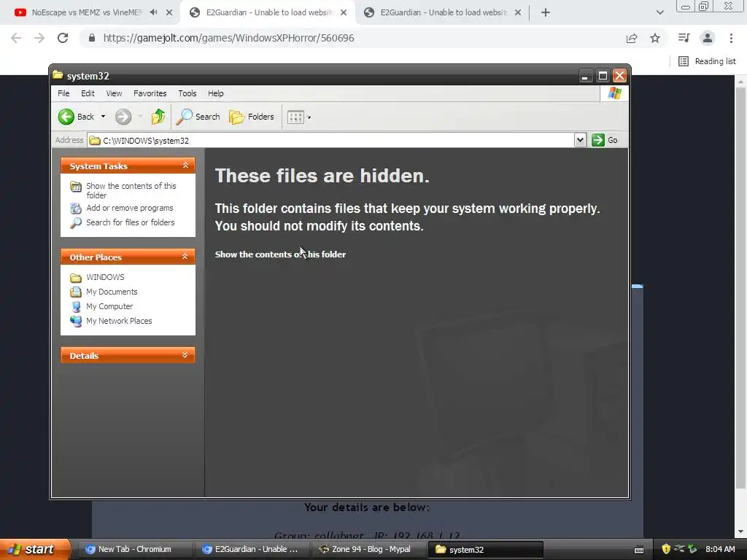
Task: Click the browser forward arrow
Action: [x=39, y=38]
